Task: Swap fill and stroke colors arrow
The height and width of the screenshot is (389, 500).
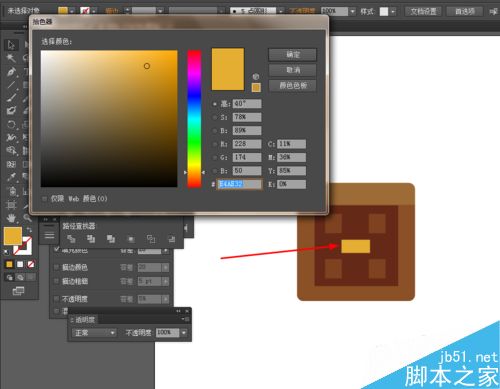Action: [x=29, y=230]
